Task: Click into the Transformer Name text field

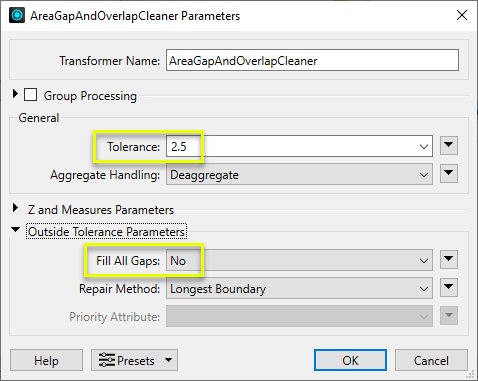Action: click(312, 60)
